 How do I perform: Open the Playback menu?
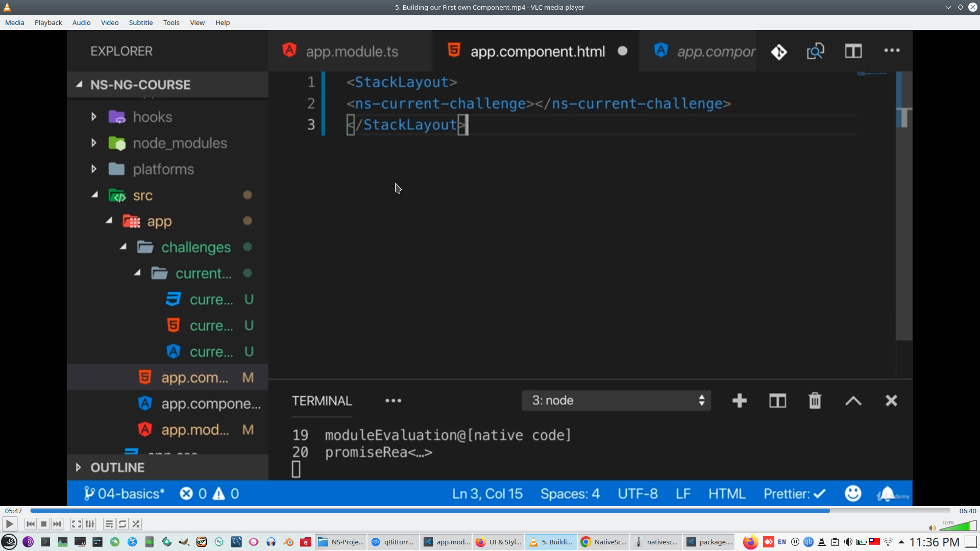[x=48, y=22]
